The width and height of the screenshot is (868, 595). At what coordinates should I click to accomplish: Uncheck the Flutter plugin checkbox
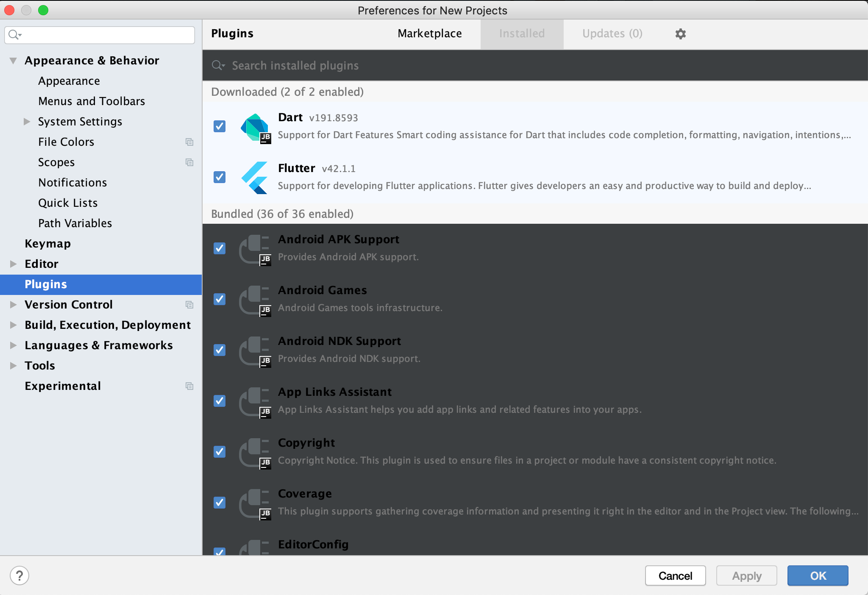coord(220,177)
